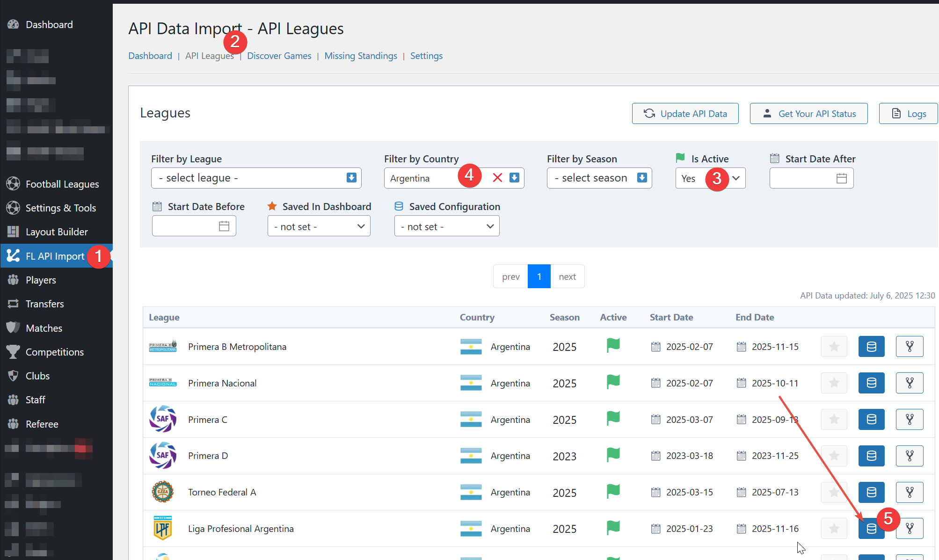Open FL API Import menu

tap(56, 256)
